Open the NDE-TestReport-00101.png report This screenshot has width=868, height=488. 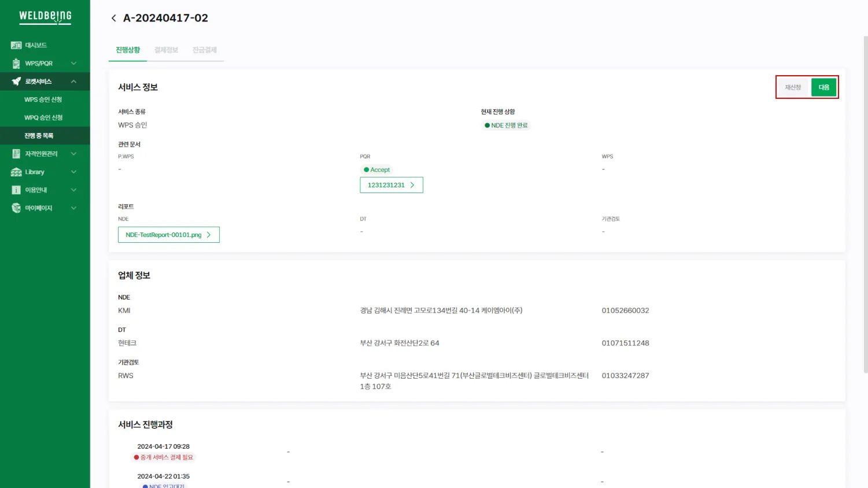click(x=168, y=235)
